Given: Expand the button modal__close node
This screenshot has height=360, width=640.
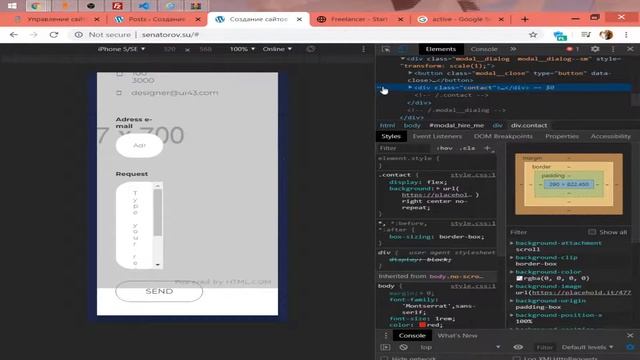Looking at the screenshot, I should tap(410, 73).
